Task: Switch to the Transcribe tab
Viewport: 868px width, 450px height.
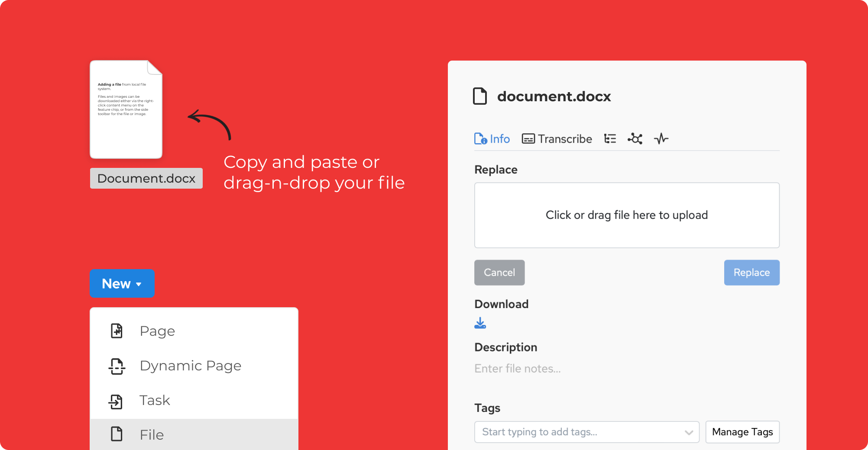Action: [x=557, y=139]
